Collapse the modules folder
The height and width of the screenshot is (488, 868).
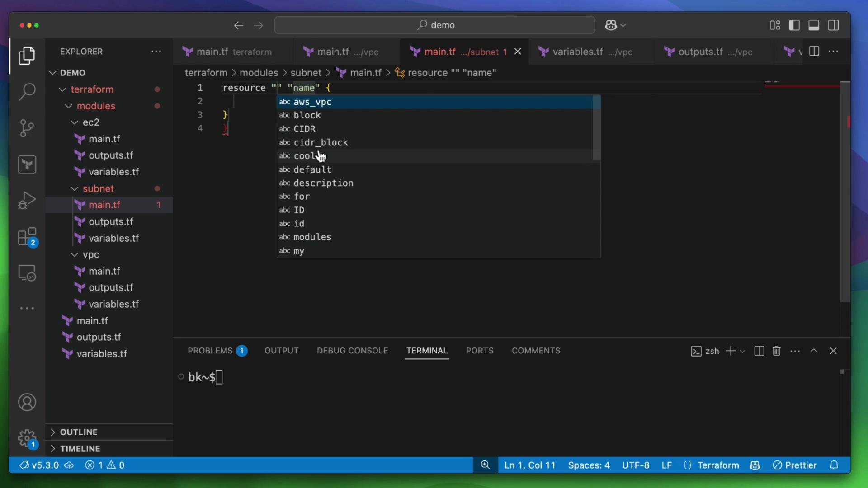[x=69, y=106]
